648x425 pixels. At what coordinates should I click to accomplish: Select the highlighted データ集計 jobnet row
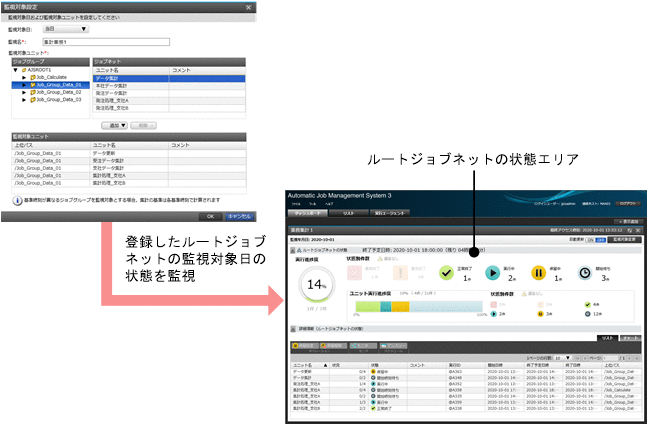169,78
